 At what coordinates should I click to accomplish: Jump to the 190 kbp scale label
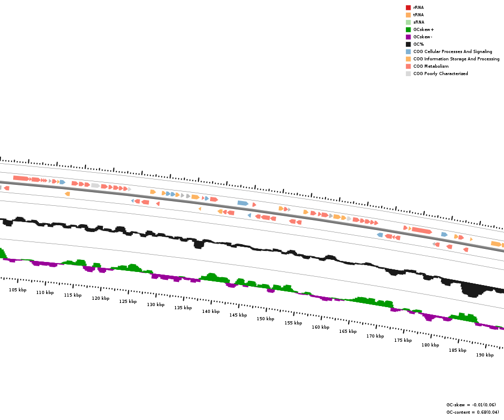pyautogui.click(x=485, y=355)
